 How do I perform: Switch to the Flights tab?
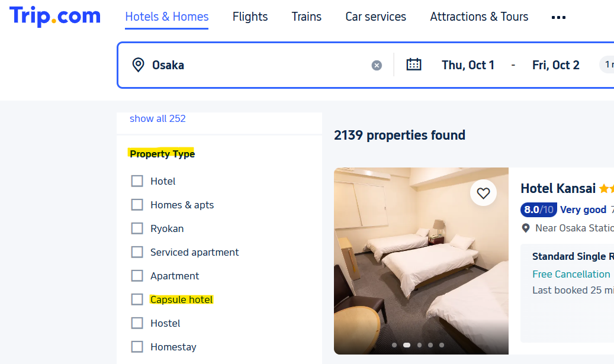click(250, 17)
